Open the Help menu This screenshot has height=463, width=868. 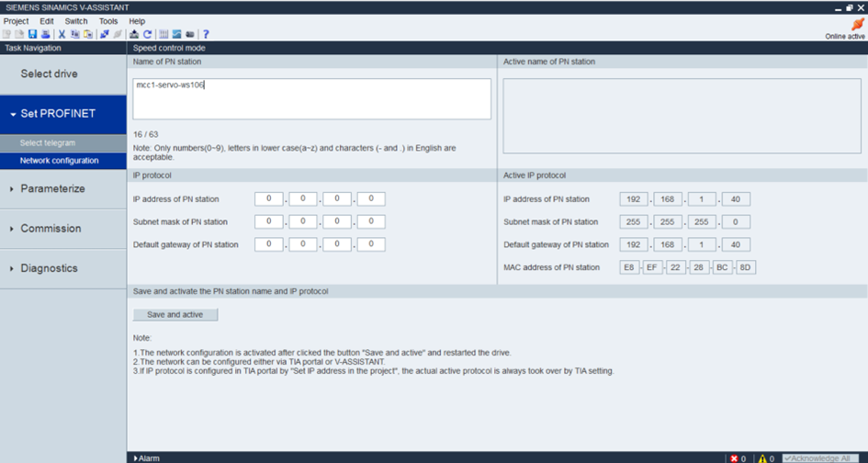(x=137, y=21)
